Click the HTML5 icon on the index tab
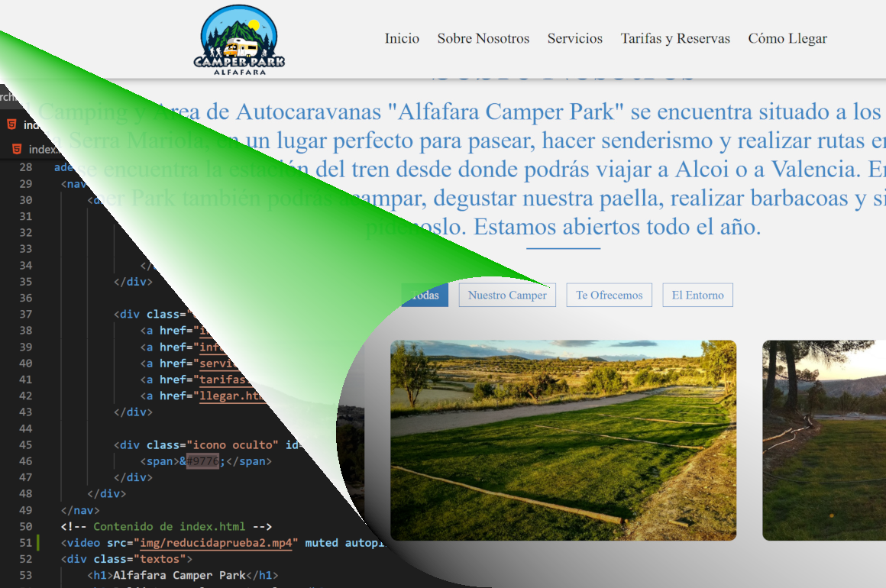The width and height of the screenshot is (886, 588). [11, 124]
